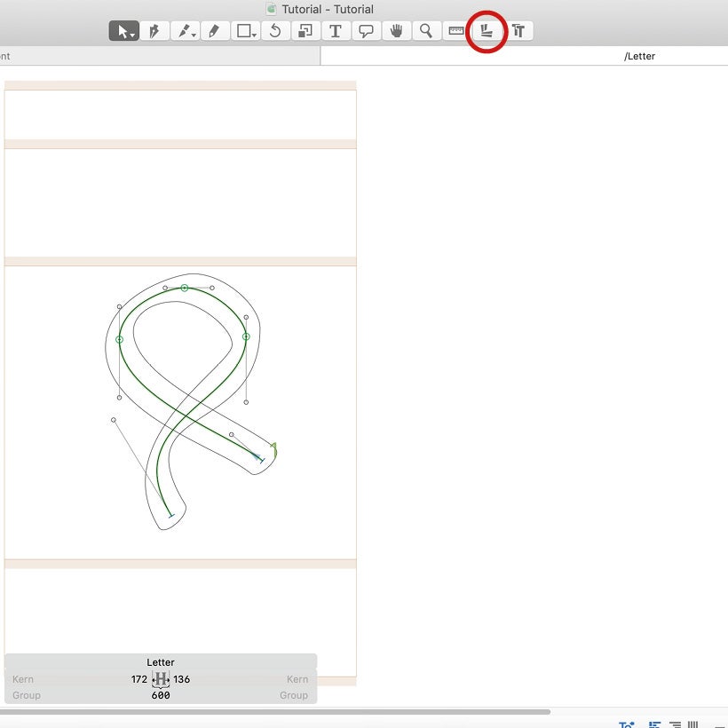Edit the glyph width value 600
The width and height of the screenshot is (728, 728).
161,695
